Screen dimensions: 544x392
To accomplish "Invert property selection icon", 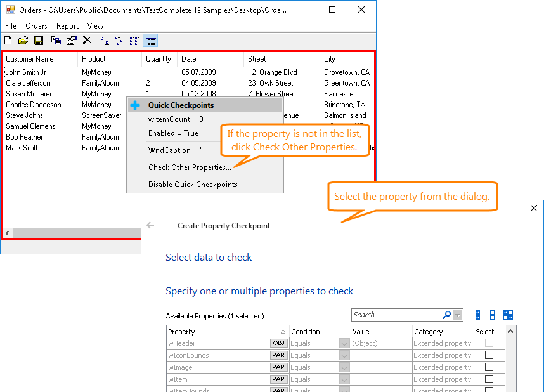I will click(508, 315).
